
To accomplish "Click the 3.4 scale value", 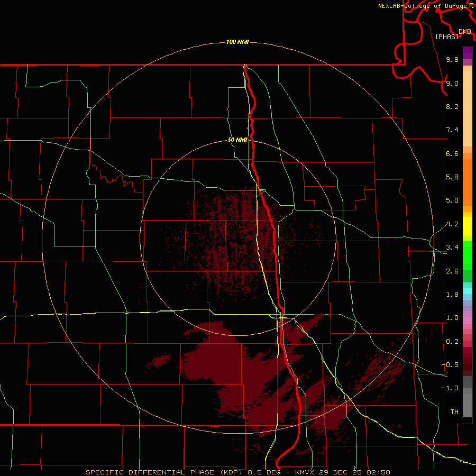I will pyautogui.click(x=452, y=248).
